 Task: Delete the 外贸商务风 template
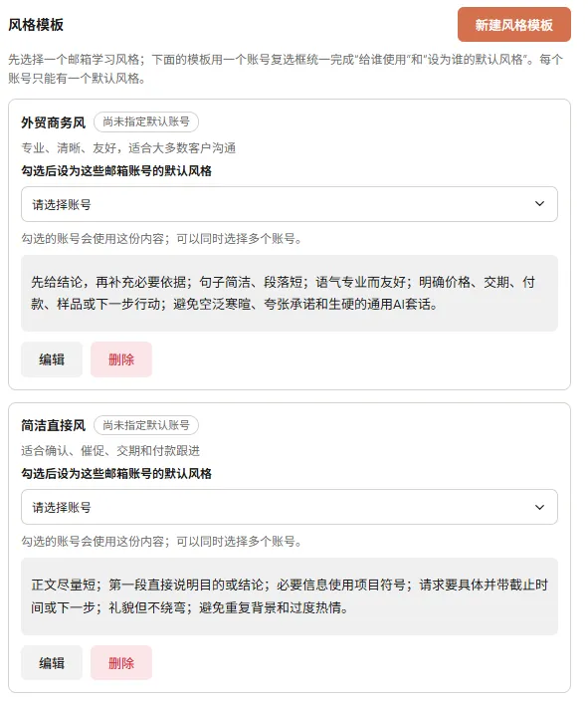point(121,359)
